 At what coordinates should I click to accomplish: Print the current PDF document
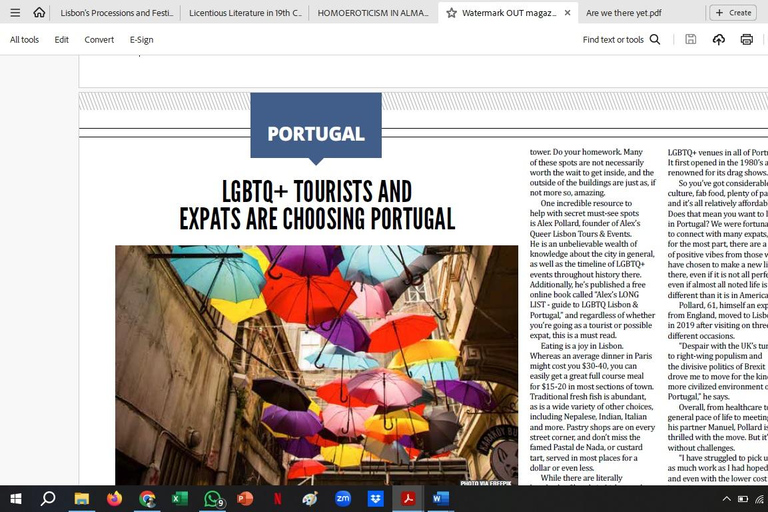click(746, 39)
